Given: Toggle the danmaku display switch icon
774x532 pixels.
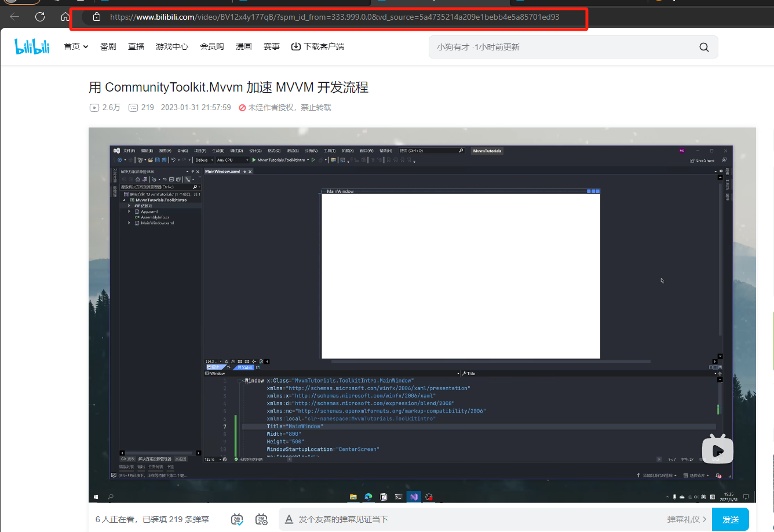Looking at the screenshot, I should click(x=237, y=519).
